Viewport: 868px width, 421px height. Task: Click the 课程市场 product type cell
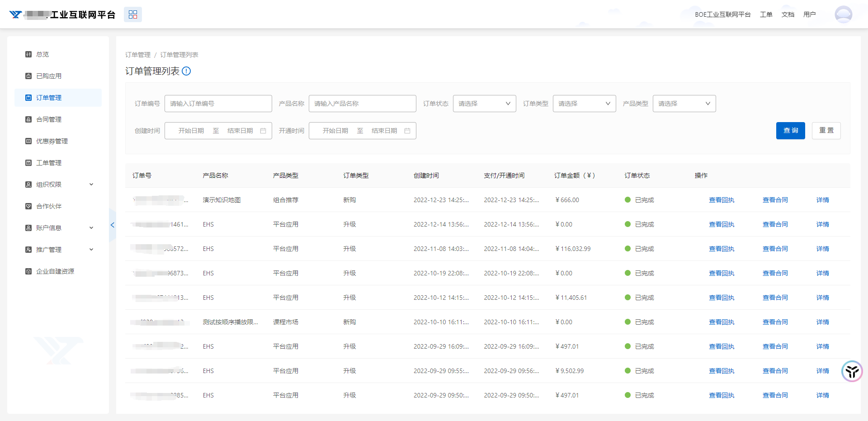coord(286,322)
